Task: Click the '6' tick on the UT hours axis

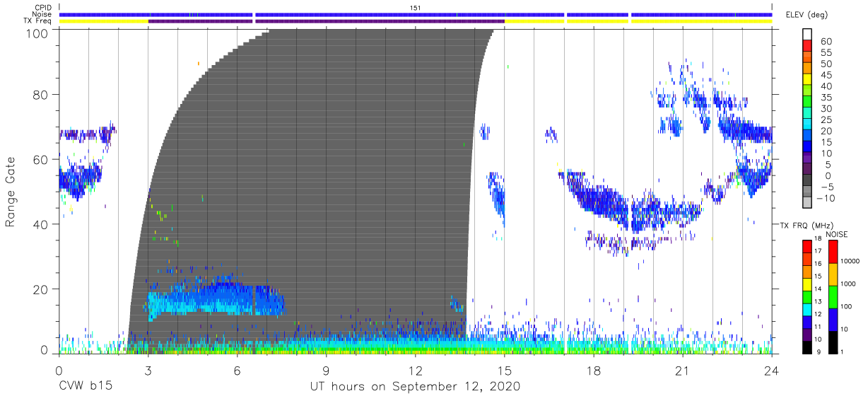Action: point(237,371)
